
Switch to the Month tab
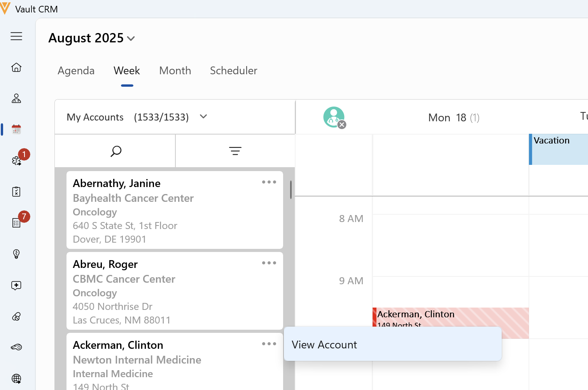click(175, 71)
